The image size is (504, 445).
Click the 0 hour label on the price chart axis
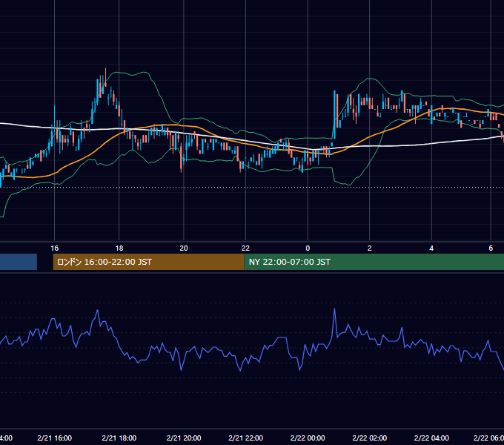click(x=308, y=248)
